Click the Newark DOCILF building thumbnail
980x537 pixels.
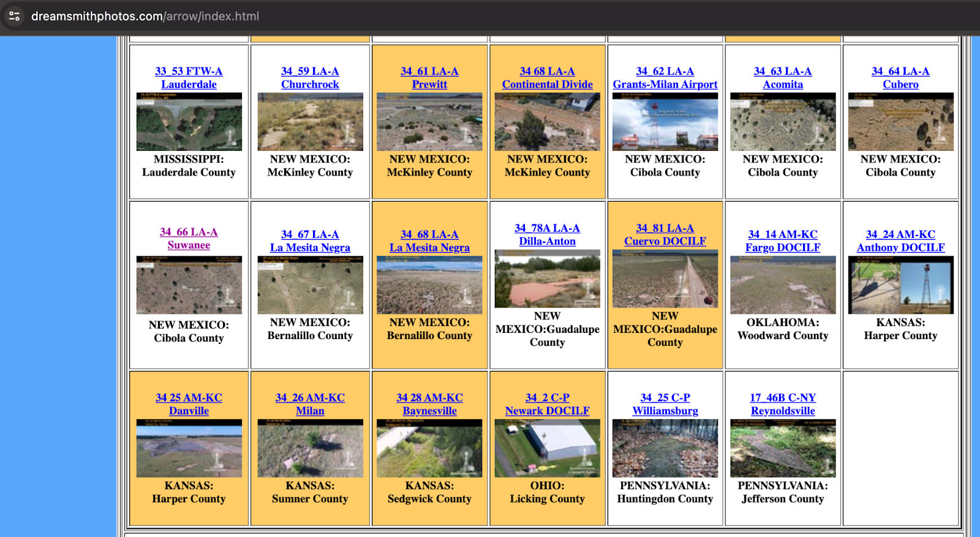click(548, 448)
